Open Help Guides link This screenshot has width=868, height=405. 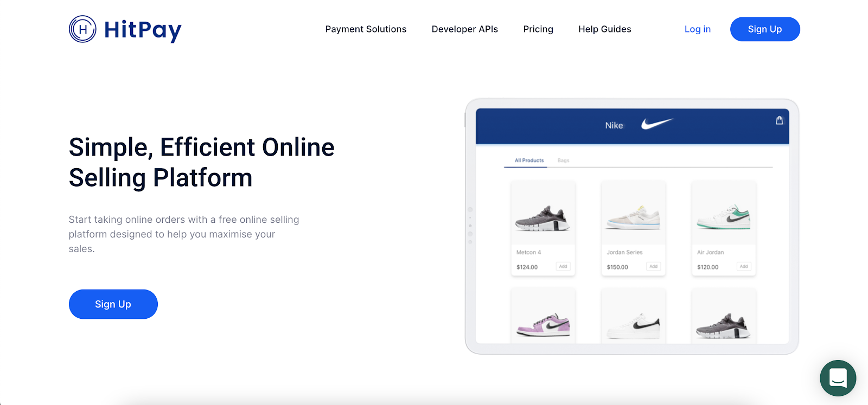pos(604,29)
